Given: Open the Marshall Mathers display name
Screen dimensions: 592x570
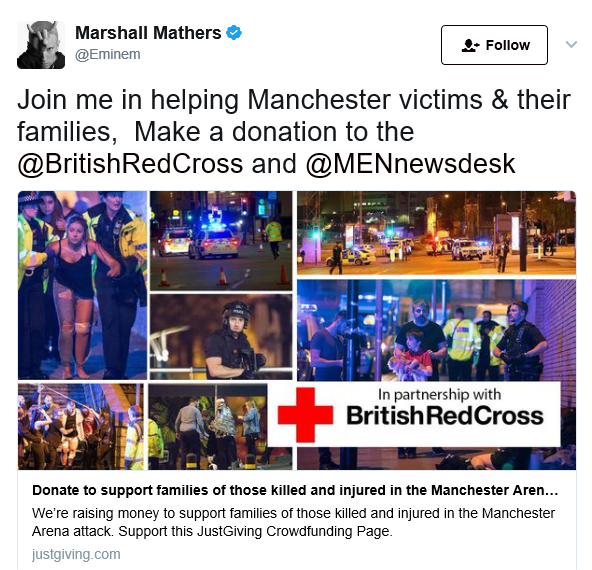Looking at the screenshot, I should 148,32.
